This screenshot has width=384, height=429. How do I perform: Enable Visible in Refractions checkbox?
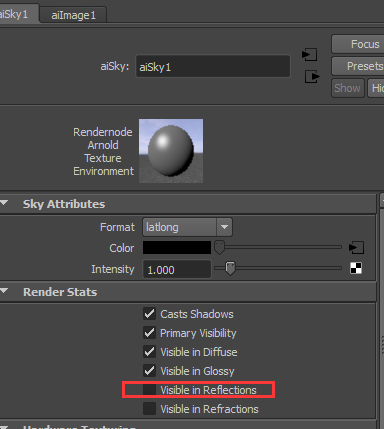tap(149, 409)
